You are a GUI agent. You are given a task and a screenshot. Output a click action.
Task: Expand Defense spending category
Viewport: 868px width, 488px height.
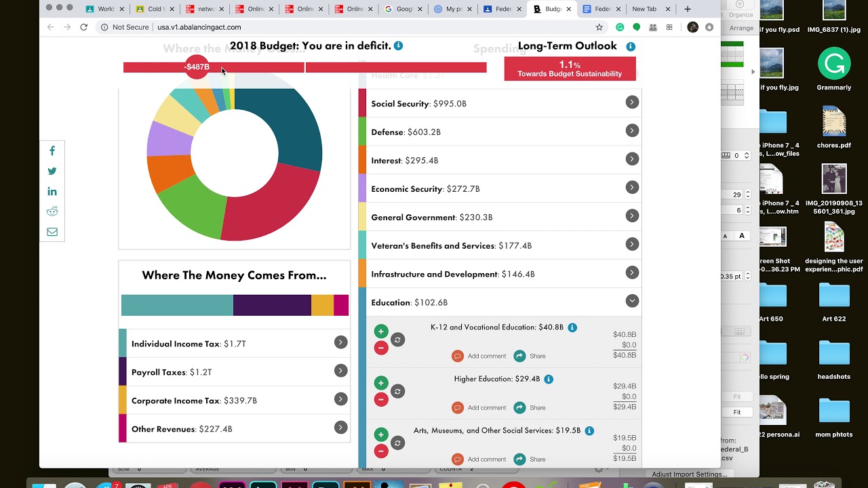(x=632, y=130)
